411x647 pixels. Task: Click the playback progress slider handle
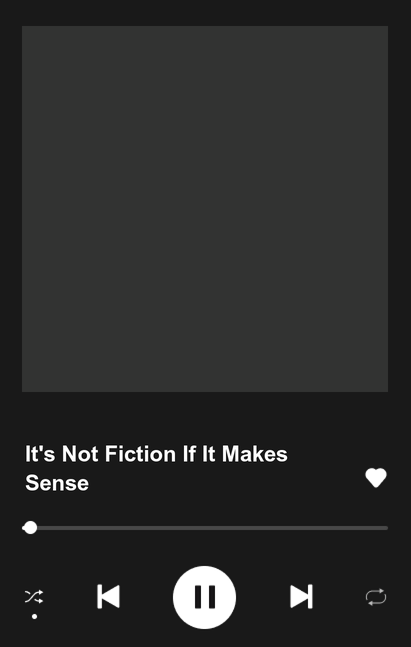[x=30, y=528]
